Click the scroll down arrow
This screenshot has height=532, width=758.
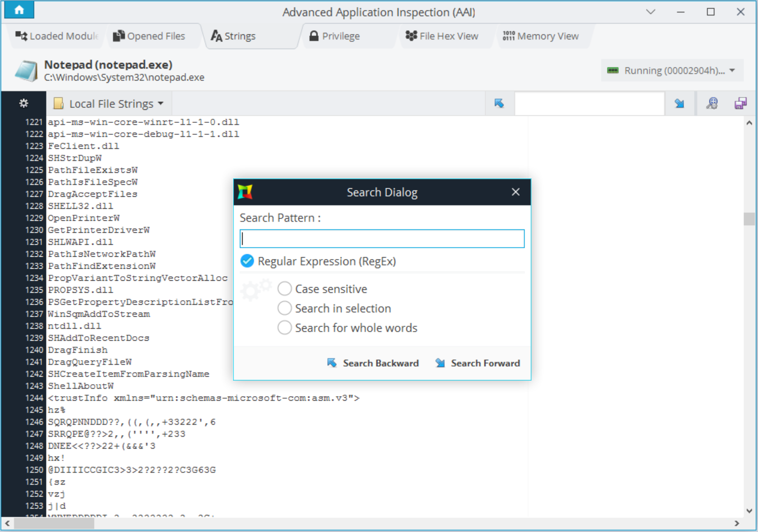point(749,511)
